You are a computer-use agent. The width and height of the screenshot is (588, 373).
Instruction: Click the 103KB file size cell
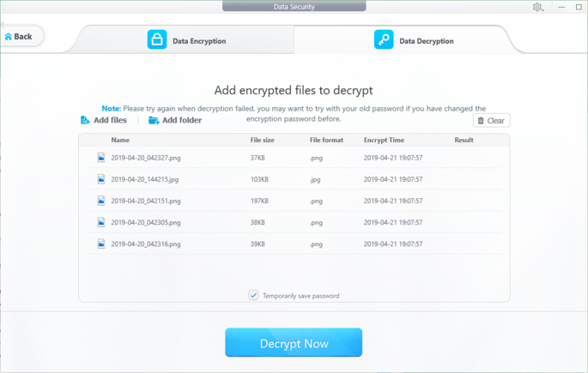pos(259,179)
